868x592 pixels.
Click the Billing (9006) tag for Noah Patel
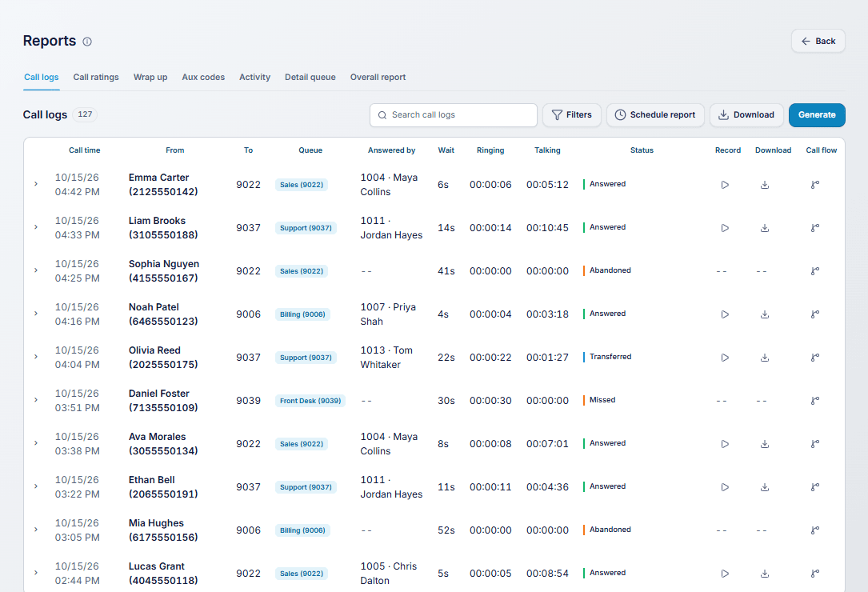point(302,314)
